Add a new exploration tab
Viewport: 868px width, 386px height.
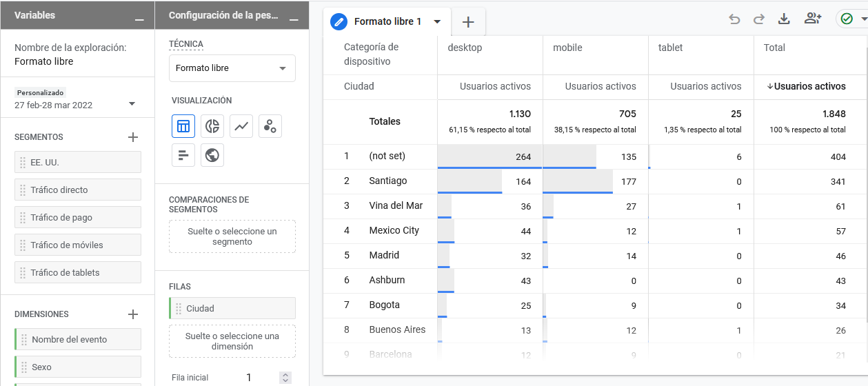pos(468,22)
